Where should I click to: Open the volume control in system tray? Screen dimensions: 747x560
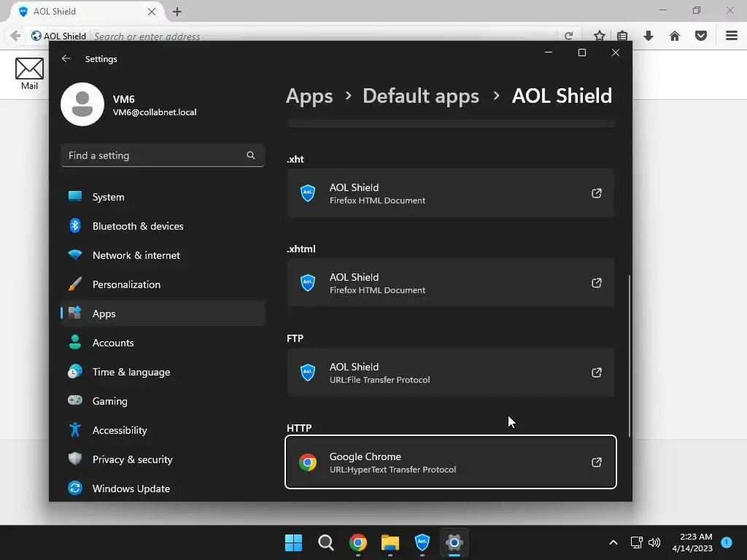[654, 542]
